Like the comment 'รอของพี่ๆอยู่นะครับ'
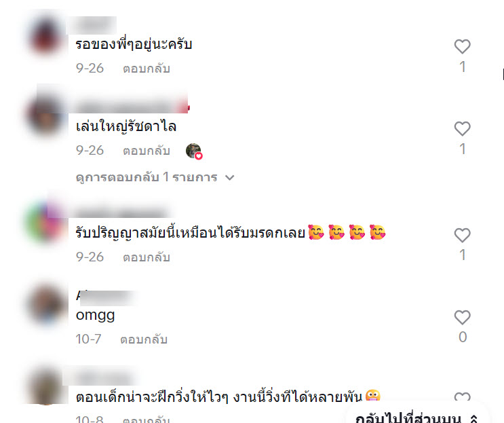 coord(462,46)
